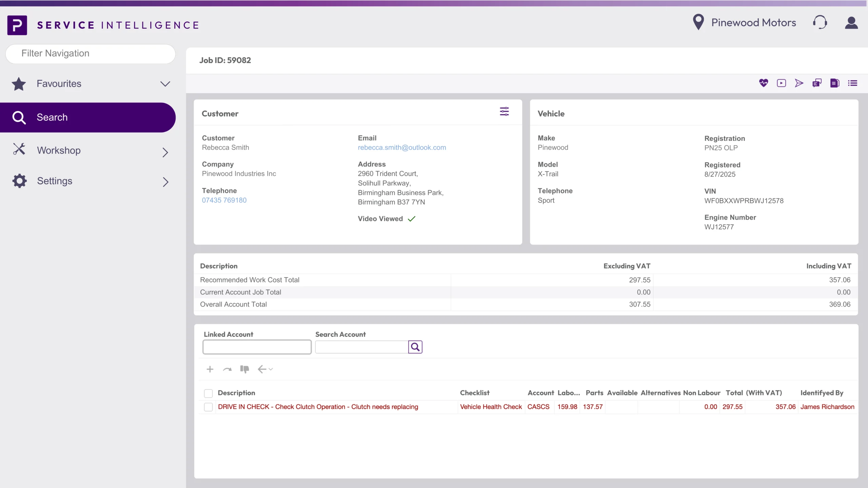
Task: Click the Linked Account input field
Action: click(257, 347)
